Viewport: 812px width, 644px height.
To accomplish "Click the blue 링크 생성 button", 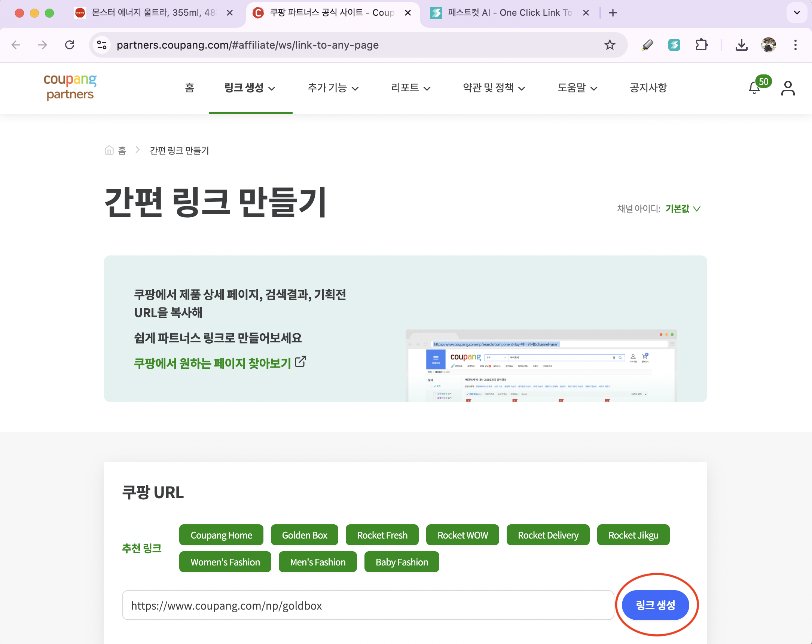I will tap(655, 605).
